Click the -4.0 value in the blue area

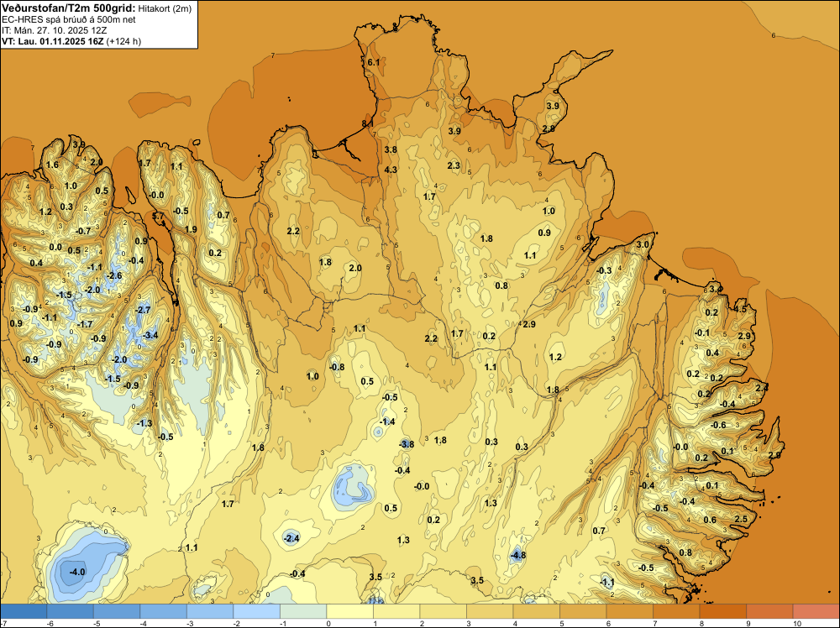click(77, 572)
